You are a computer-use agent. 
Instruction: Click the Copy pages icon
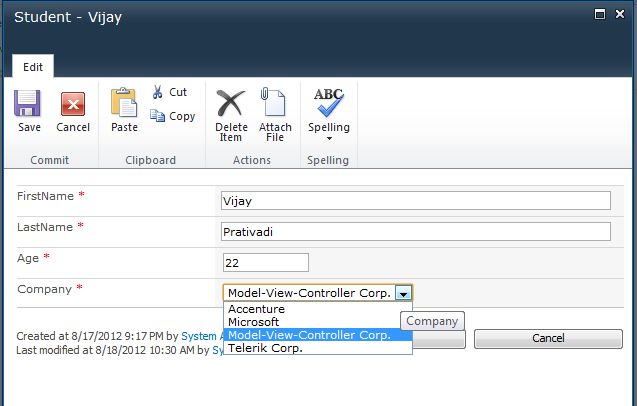pyautogui.click(x=157, y=116)
